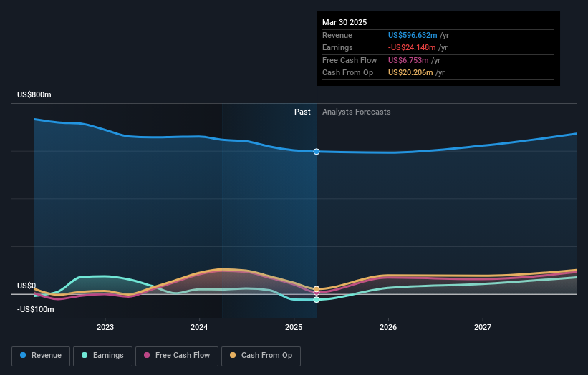Toggle the Revenue legend series
This screenshot has height=375, width=588.
pyautogui.click(x=41, y=356)
